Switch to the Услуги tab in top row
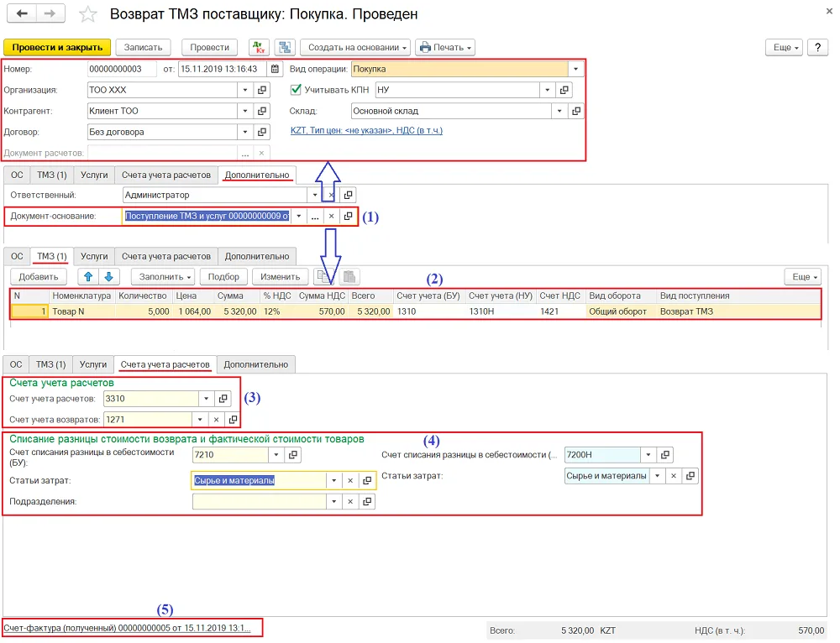Viewport: 840px width, 643px height. 94,175
